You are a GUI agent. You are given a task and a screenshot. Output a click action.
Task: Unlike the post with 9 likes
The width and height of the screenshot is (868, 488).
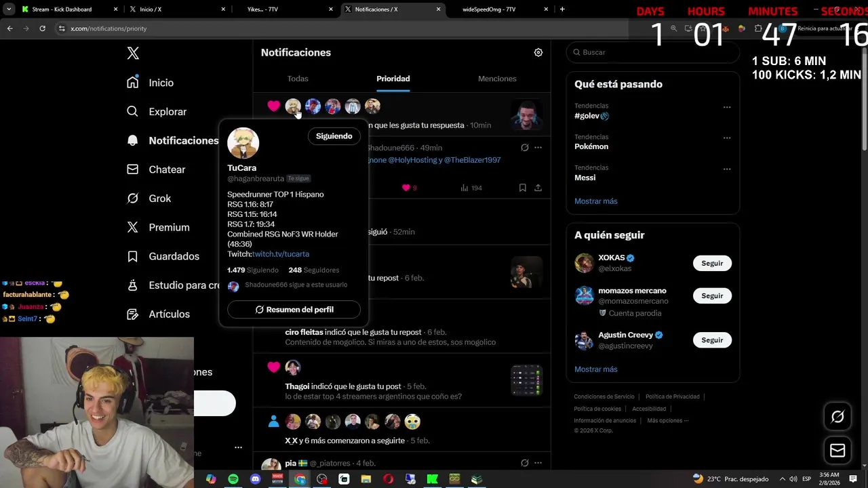click(409, 188)
